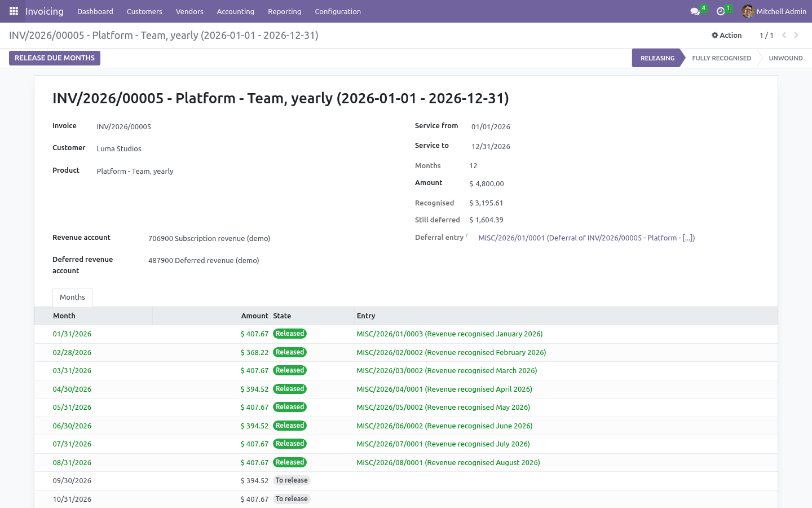This screenshot has height=508, width=812.
Task: Open Mitchell Admin user menu
Action: (x=774, y=11)
